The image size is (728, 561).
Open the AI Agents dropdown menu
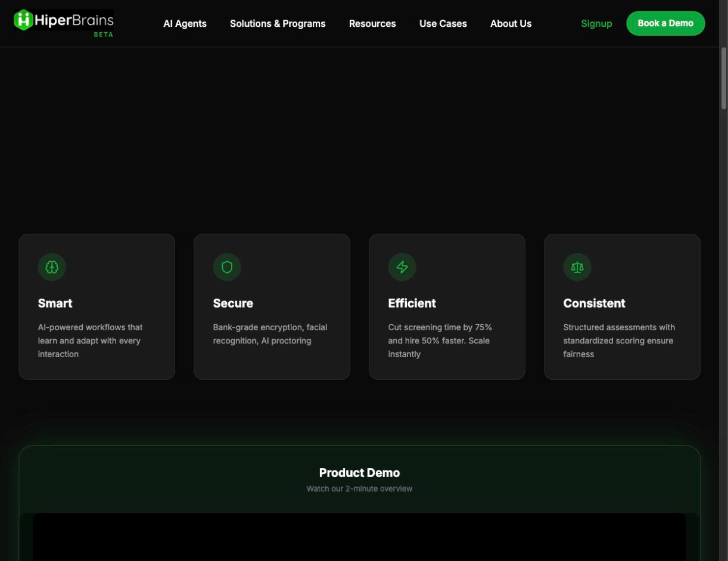coord(185,24)
